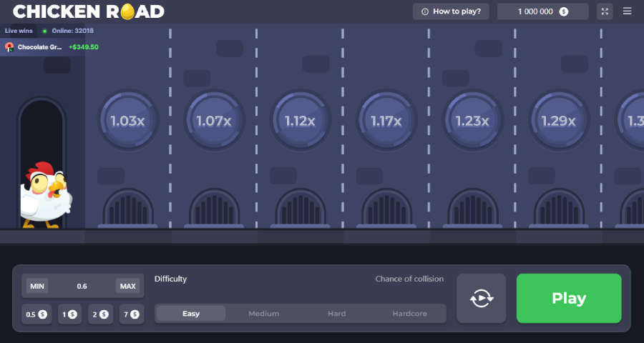Image resolution: width=644 pixels, height=343 pixels.
Task: Click the 1.03x multiplier manhole
Action: point(128,121)
